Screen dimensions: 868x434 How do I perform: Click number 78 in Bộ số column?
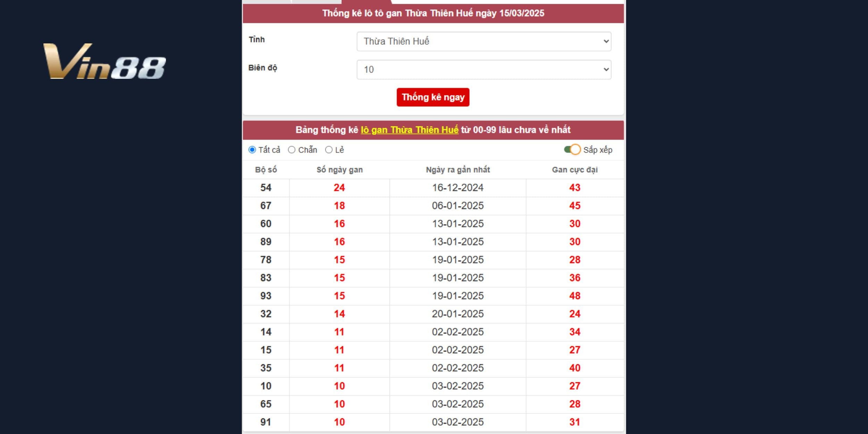(x=266, y=260)
